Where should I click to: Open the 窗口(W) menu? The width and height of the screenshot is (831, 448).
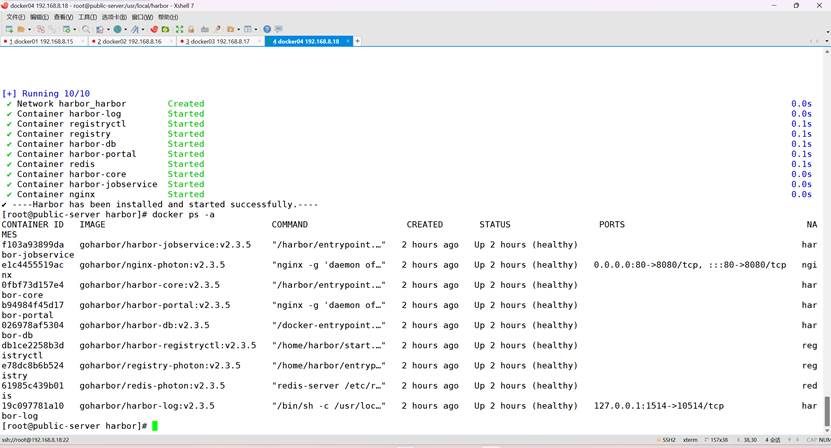pyautogui.click(x=142, y=17)
